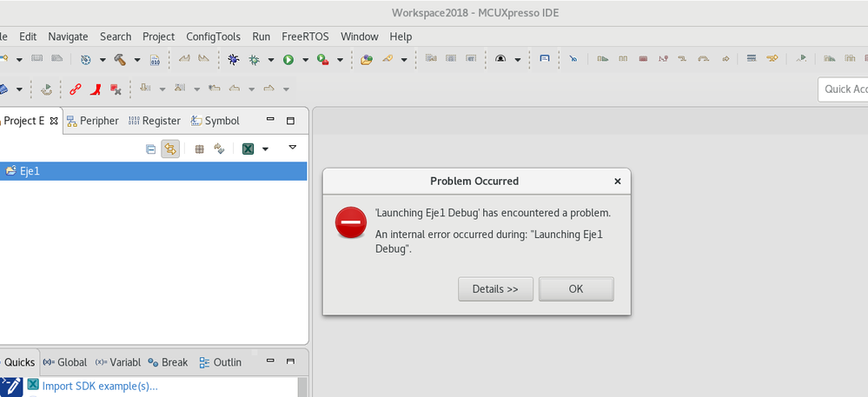Screen dimensions: 868x397
Task: Click the green X SDK icon in Project Explorer
Action: [248, 149]
